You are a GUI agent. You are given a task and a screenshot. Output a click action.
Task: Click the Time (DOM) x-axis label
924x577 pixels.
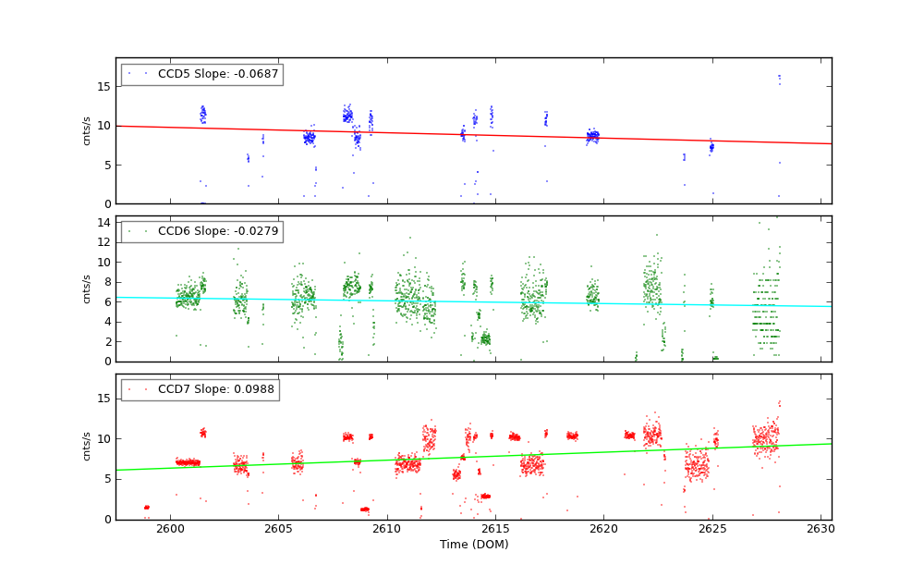[473, 545]
